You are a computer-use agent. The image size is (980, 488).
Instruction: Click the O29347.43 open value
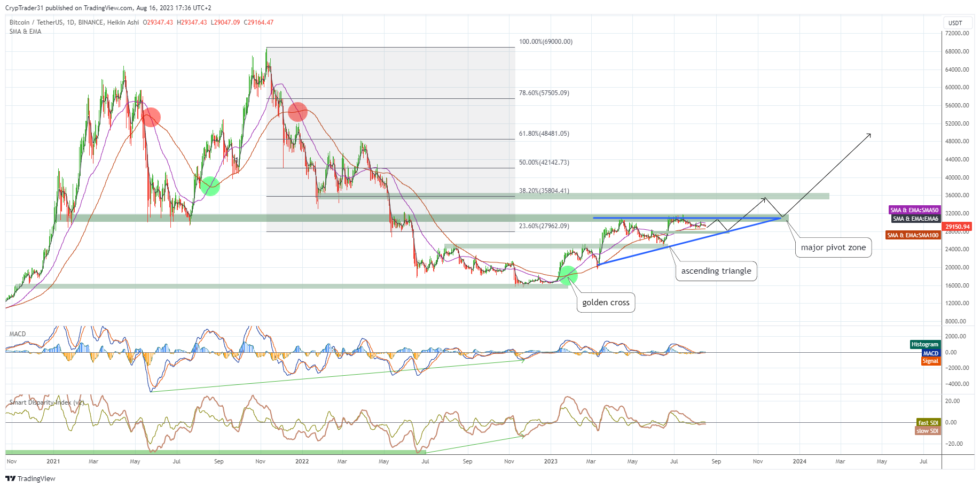pos(158,22)
